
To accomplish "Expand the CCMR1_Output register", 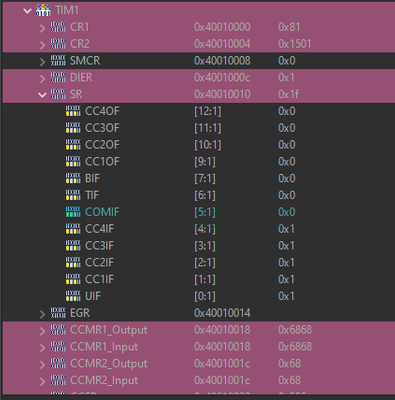I will tap(42, 330).
